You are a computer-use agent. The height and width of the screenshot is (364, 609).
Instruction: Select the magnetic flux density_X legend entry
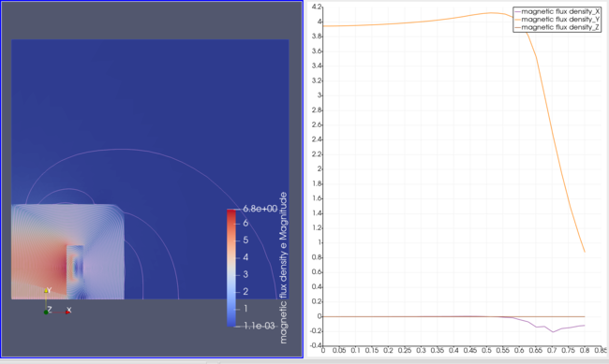557,11
